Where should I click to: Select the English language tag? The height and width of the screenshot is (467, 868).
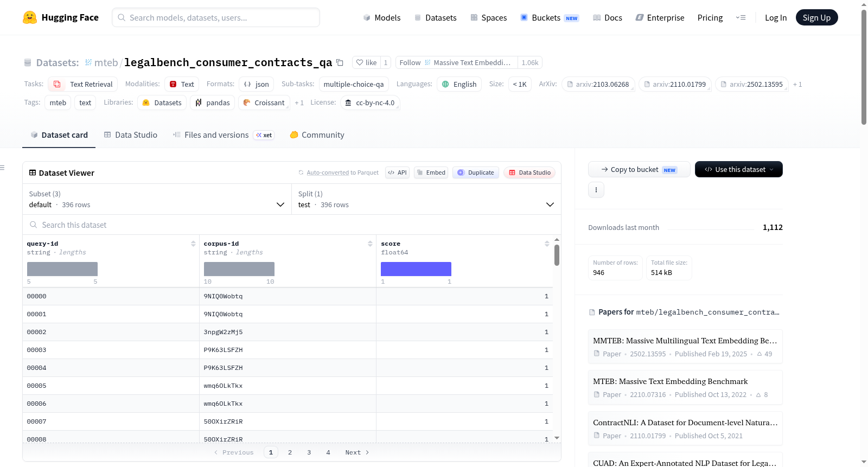(x=459, y=84)
